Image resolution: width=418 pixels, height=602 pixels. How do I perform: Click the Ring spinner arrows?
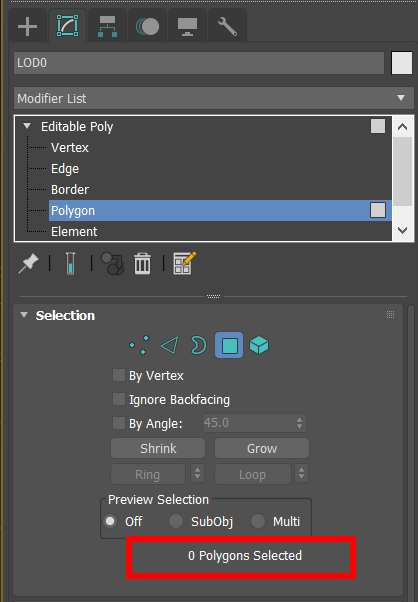click(x=198, y=474)
